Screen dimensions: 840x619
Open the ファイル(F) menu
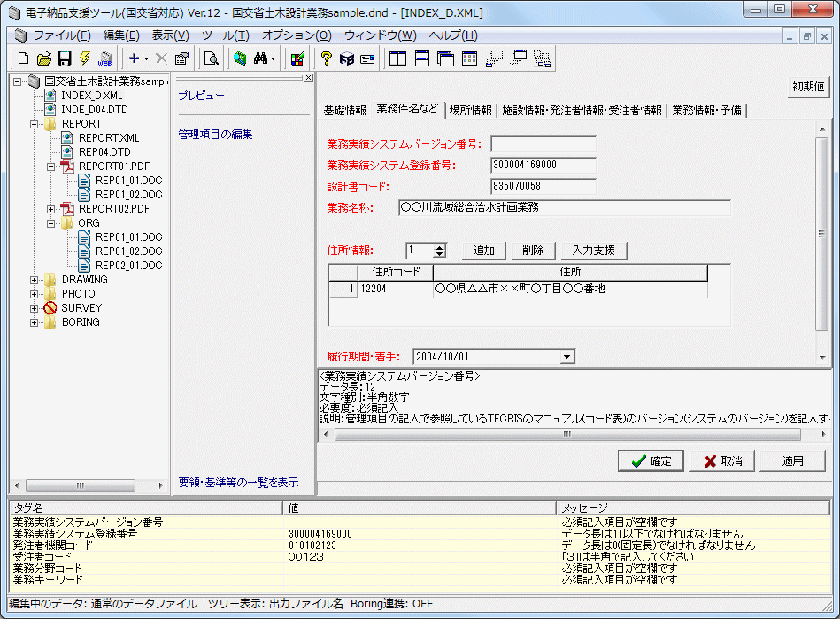coord(62,35)
